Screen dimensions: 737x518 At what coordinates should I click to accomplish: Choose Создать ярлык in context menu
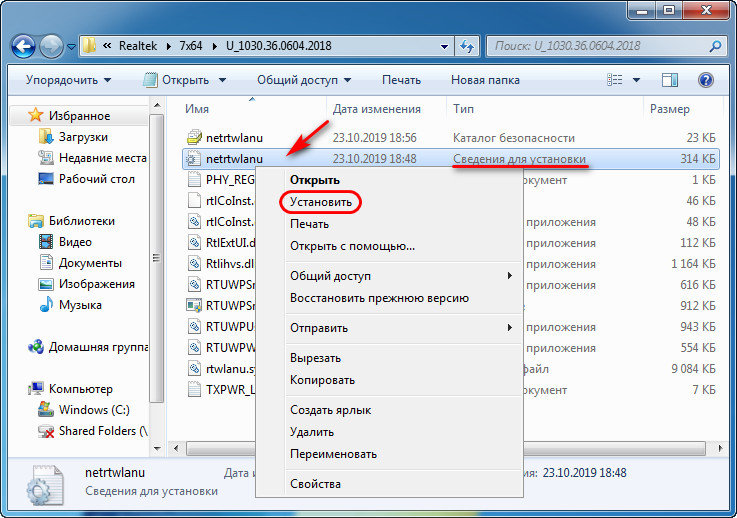point(330,410)
